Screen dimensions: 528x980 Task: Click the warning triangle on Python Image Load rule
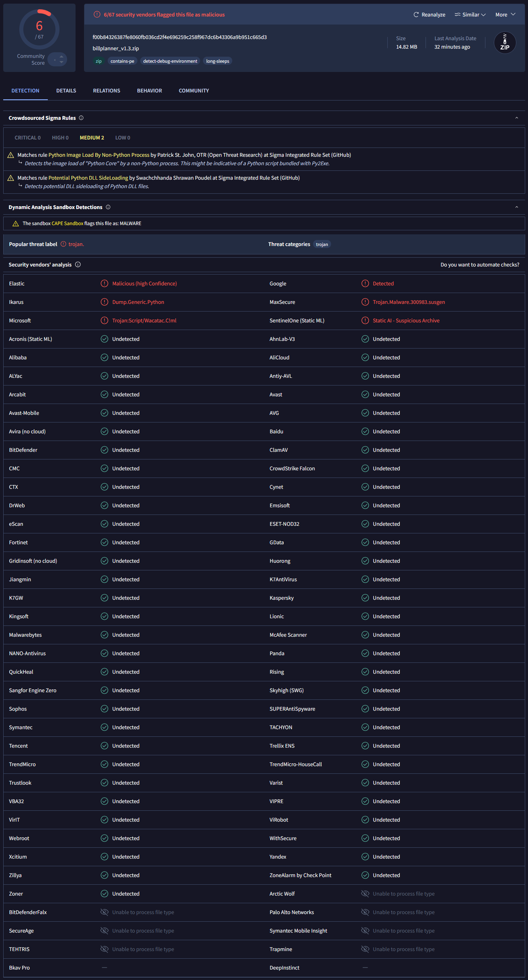[11, 155]
